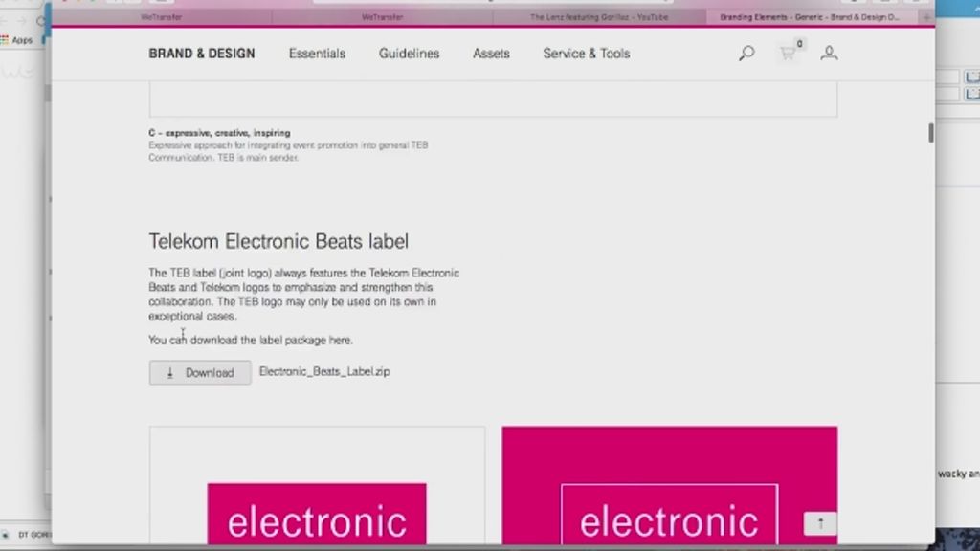Image resolution: width=980 pixels, height=551 pixels.
Task: Click the scroll-to-top arrow button
Action: tap(820, 523)
